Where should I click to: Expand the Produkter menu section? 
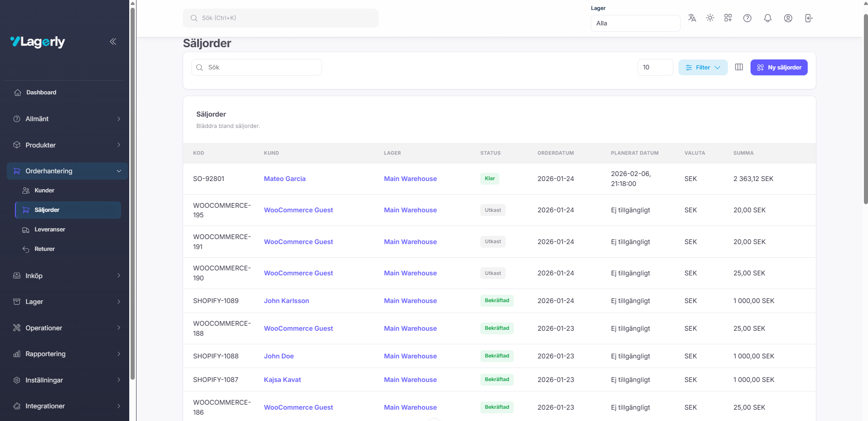click(x=67, y=145)
